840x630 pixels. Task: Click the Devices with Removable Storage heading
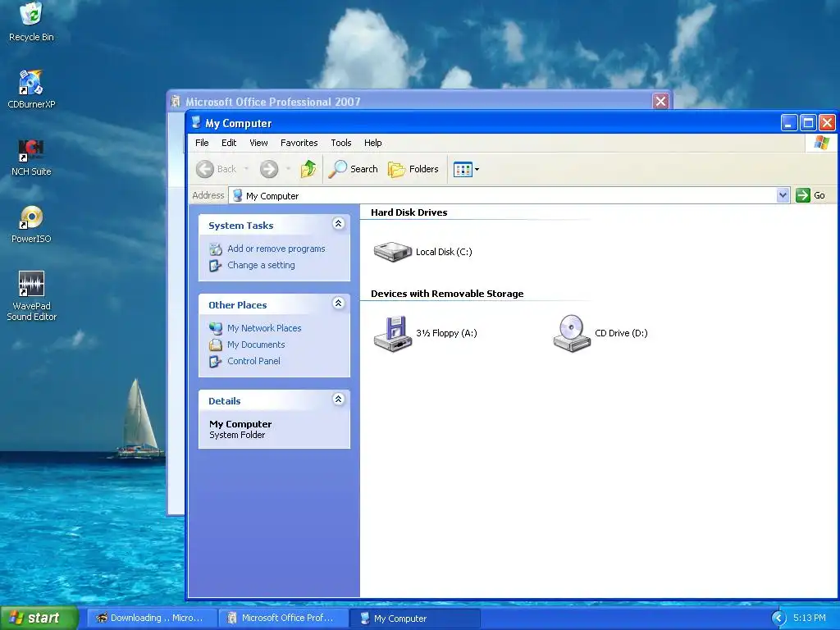click(x=447, y=294)
